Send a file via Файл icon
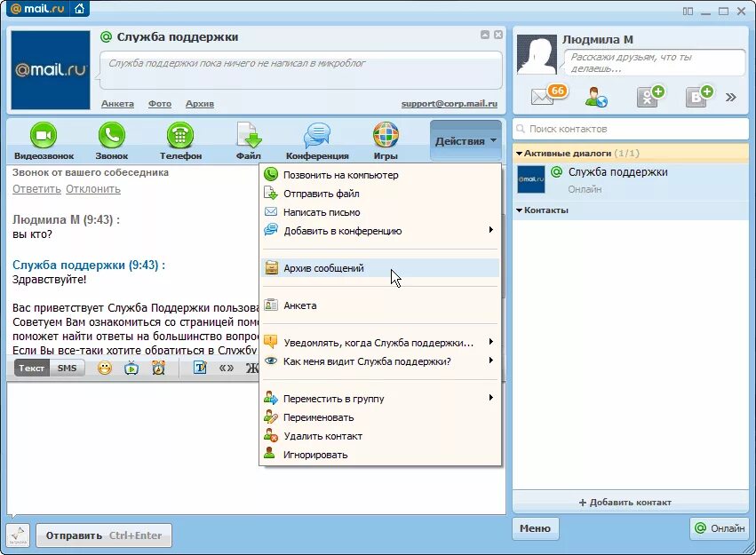The image size is (756, 555). tap(249, 135)
